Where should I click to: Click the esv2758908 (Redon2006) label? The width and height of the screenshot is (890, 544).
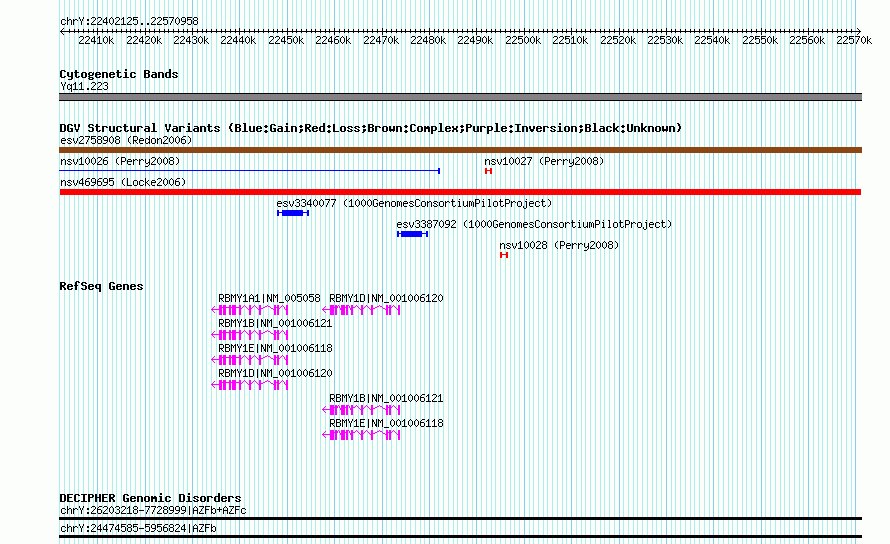[126, 140]
